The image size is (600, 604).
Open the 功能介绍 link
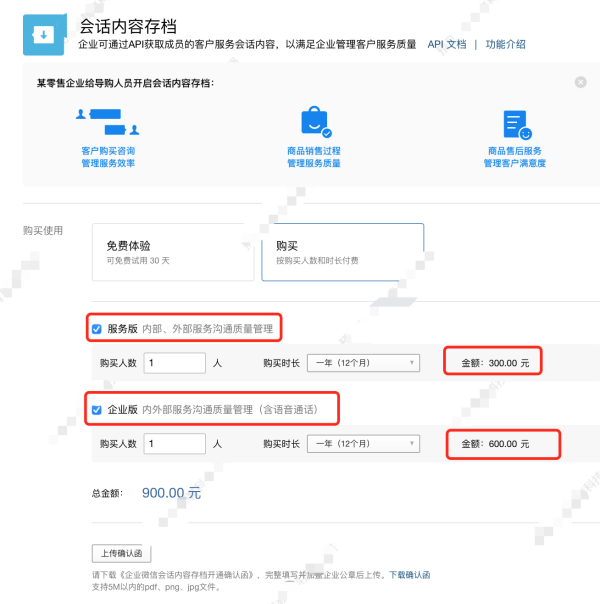point(506,45)
